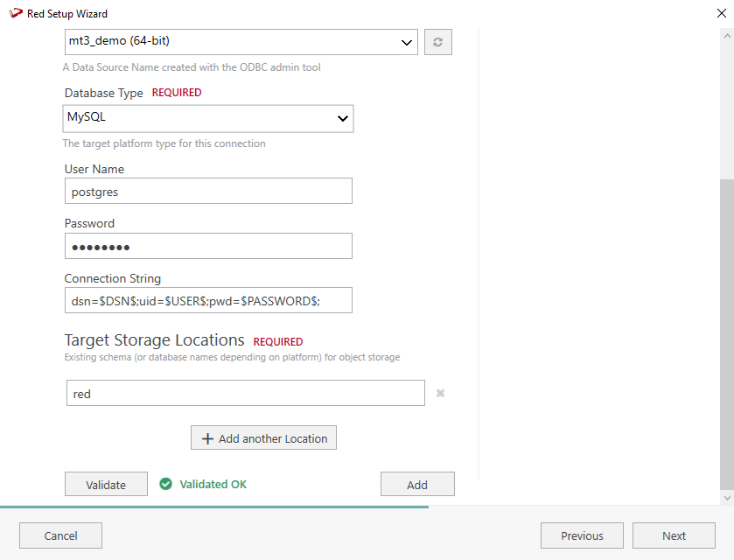Expand the Database Type MySQL dropdown
The width and height of the screenshot is (734, 560).
208,118
